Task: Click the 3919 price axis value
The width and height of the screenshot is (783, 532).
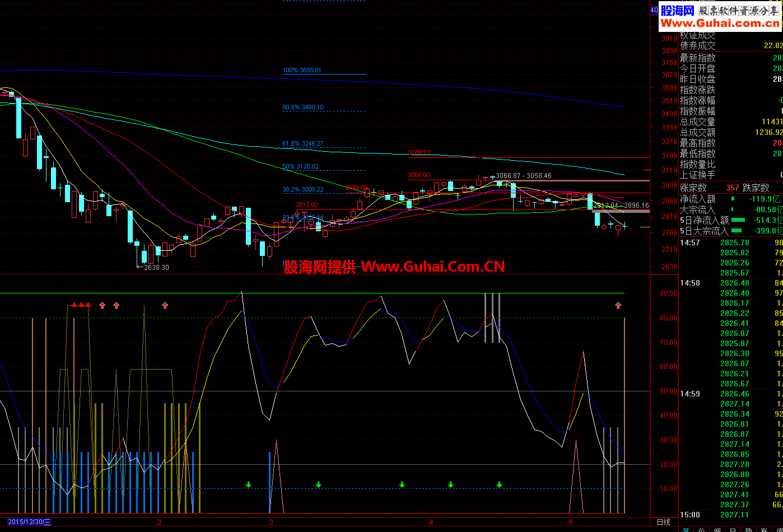Action: tap(669, 39)
